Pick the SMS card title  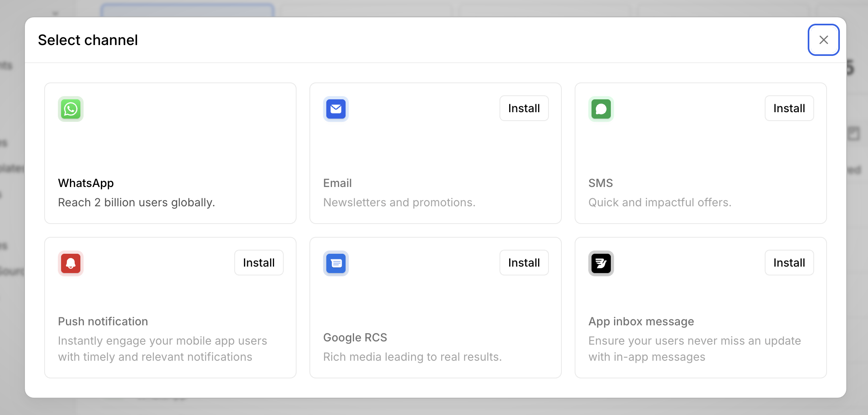point(601,183)
